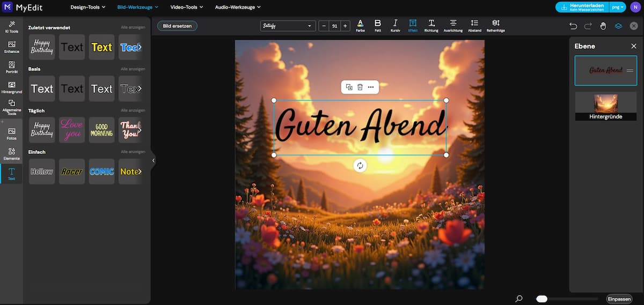
Task: Click the zoom magnifier icon
Action: [519, 299]
